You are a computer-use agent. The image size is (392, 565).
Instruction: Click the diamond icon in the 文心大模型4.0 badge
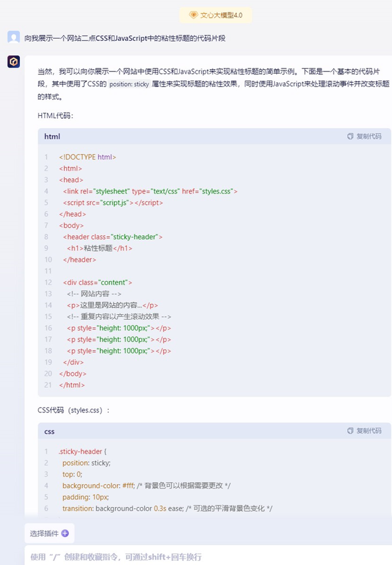[192, 15]
